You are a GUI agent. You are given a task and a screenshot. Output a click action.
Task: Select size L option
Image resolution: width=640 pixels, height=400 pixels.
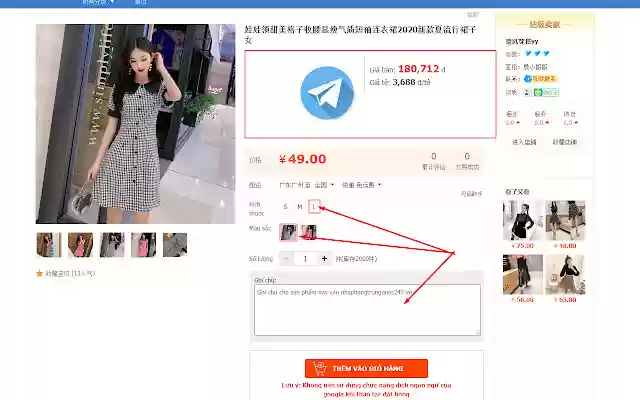pos(314,207)
